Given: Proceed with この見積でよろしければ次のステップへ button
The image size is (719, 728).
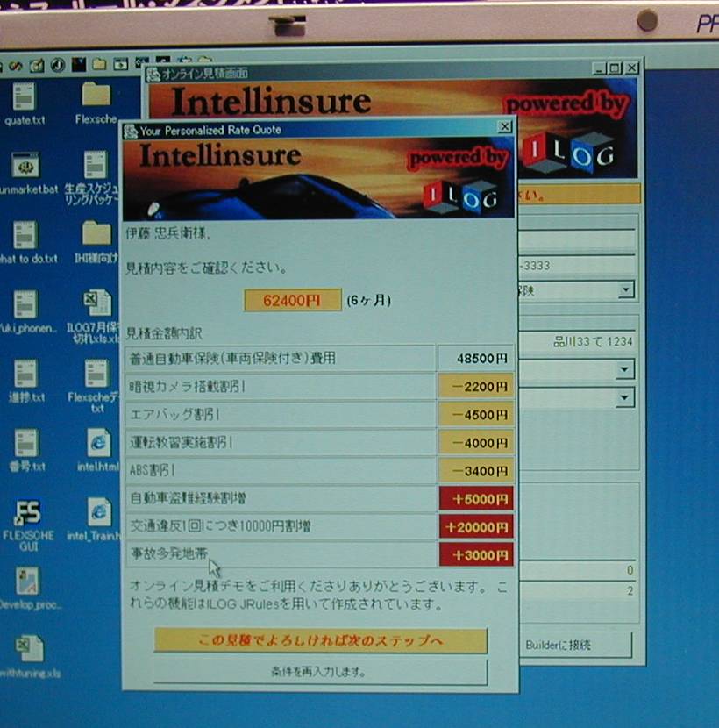Looking at the screenshot, I should point(320,640).
